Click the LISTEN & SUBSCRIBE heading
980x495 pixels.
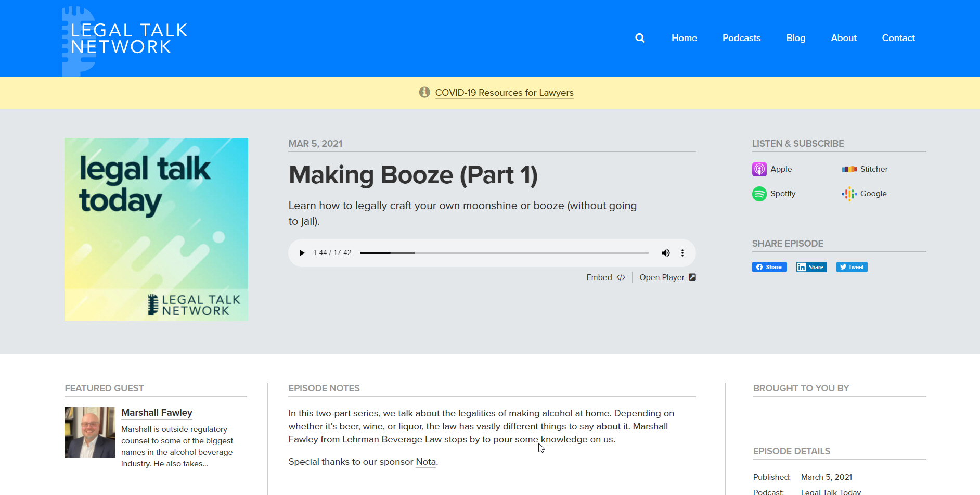point(798,144)
